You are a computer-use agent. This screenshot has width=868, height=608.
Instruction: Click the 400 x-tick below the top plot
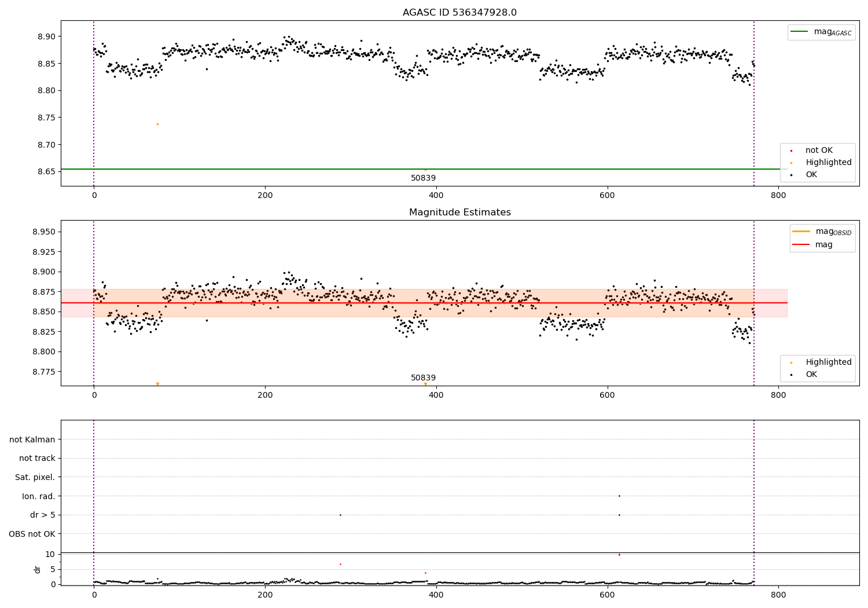[x=436, y=196]
